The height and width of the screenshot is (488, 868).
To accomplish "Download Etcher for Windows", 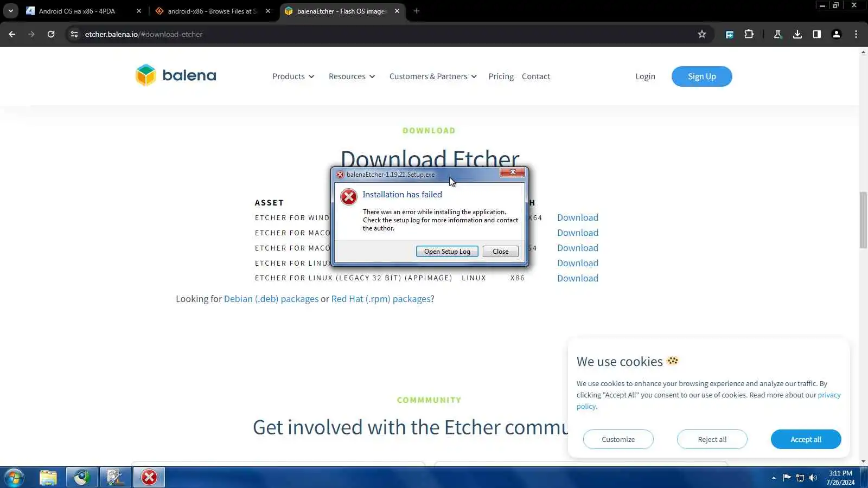I will click(578, 217).
